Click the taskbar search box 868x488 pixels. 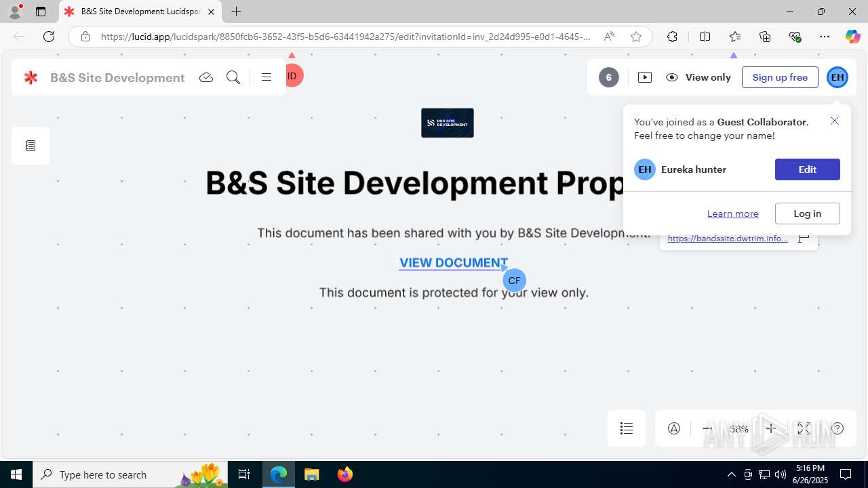[130, 474]
